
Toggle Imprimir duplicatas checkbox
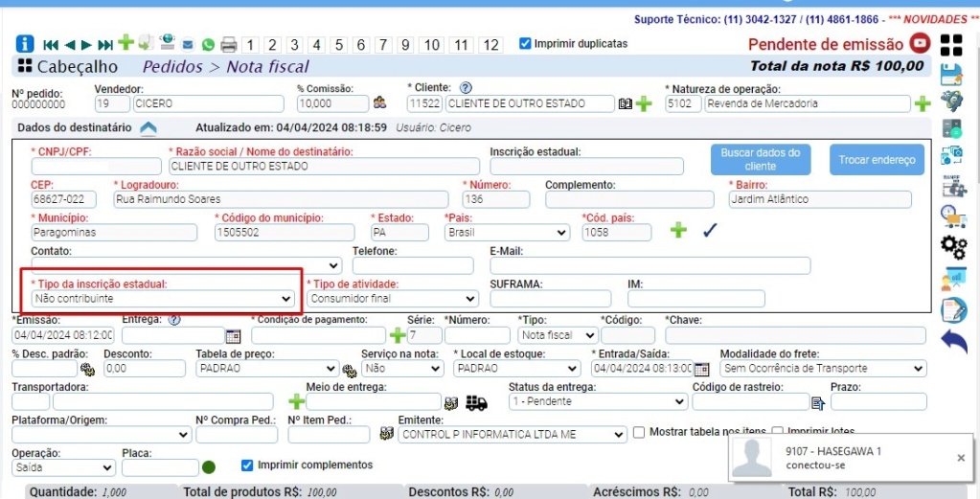(526, 44)
